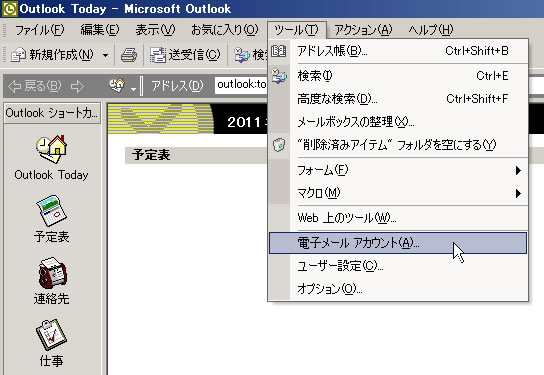Open the ファイル(F) menu

coord(39,30)
